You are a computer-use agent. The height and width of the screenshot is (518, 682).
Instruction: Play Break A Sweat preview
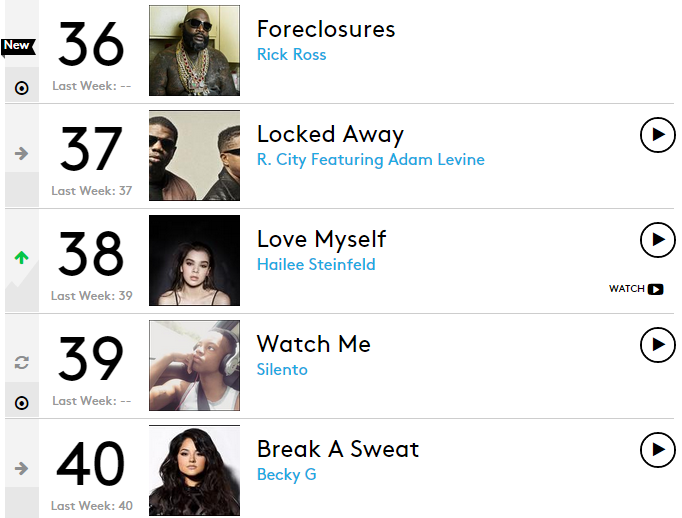(x=657, y=449)
